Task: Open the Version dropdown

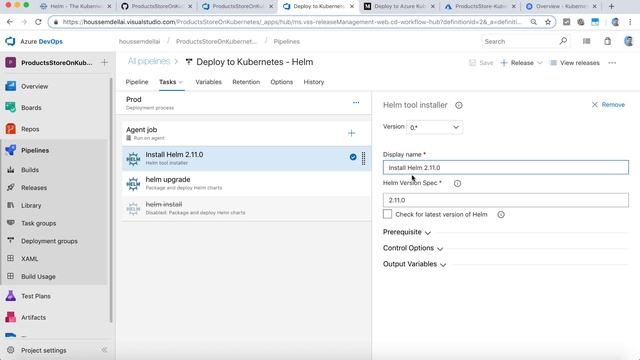Action: click(x=434, y=127)
